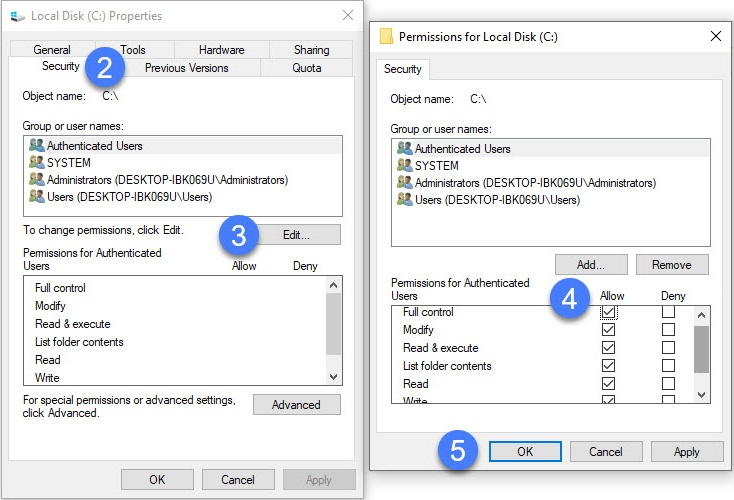Image resolution: width=734 pixels, height=500 pixels.
Task: Click the greyed Apply button in Properties window
Action: (319, 479)
